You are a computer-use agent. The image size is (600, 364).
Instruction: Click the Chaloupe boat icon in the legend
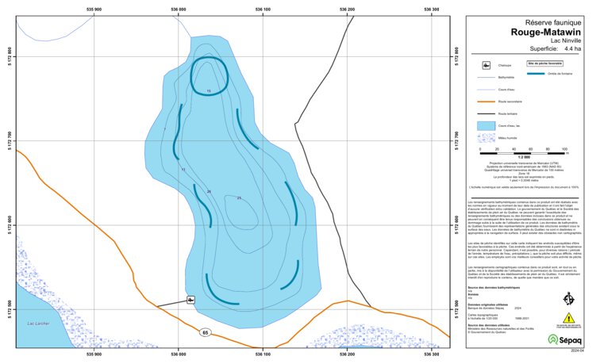click(486, 65)
